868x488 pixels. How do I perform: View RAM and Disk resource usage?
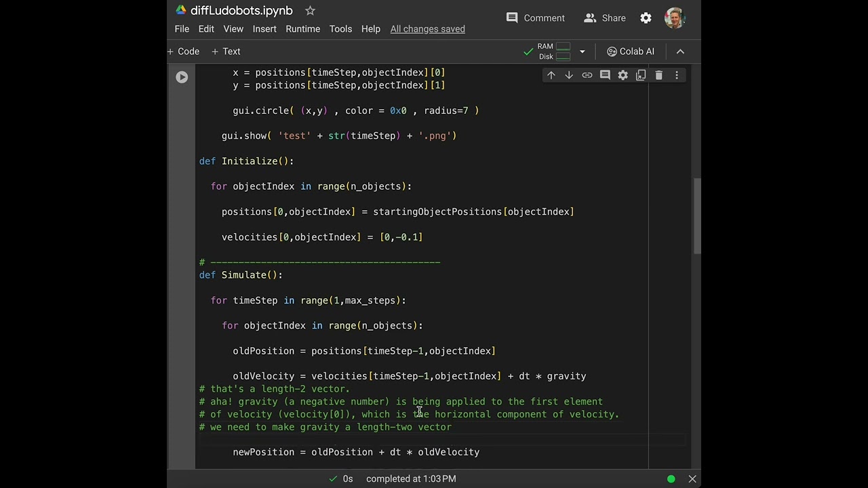coord(555,52)
